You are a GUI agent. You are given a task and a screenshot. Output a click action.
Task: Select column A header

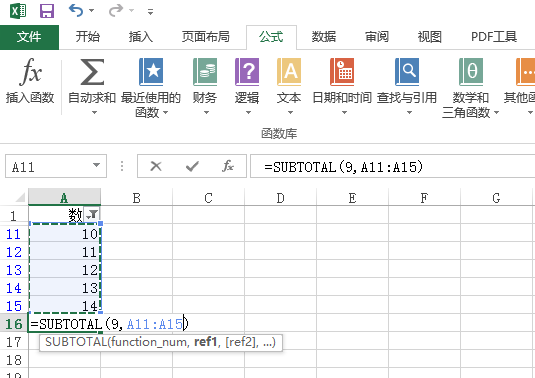(x=64, y=198)
